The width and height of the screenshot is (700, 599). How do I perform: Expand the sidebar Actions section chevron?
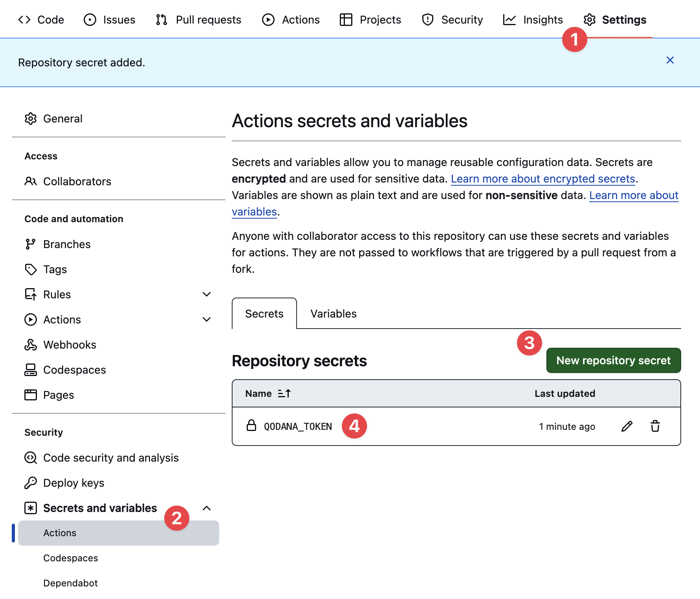tap(207, 320)
